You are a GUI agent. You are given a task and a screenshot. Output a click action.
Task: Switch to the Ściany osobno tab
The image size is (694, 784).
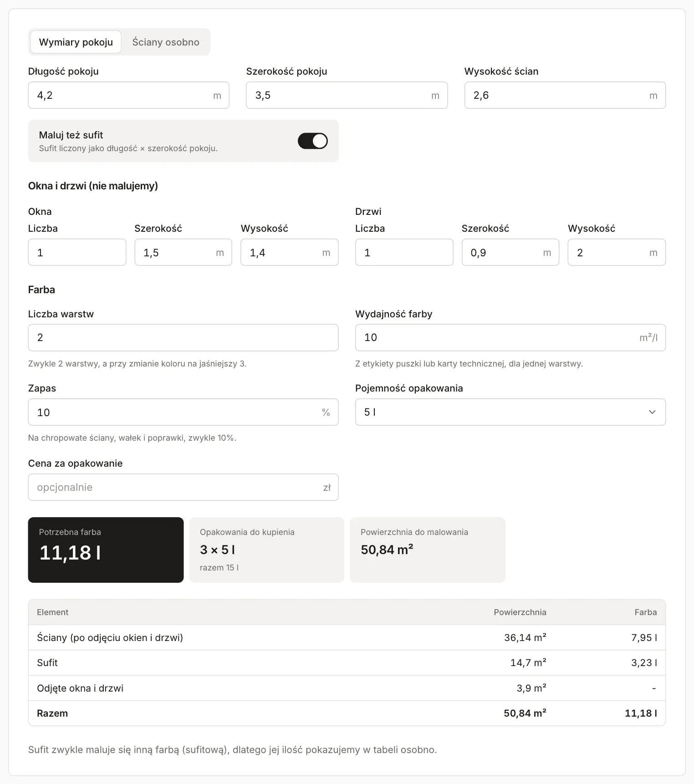coord(166,42)
